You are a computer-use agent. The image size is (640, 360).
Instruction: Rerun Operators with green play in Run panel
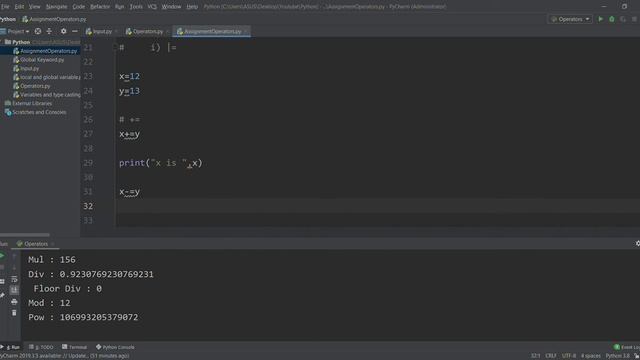coord(2,256)
